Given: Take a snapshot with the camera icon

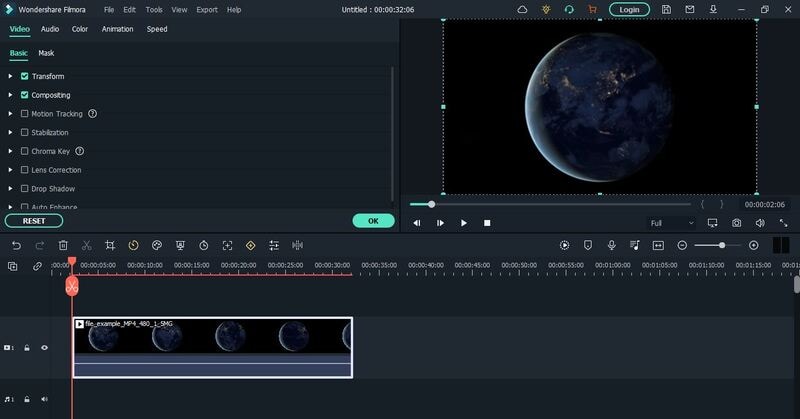Looking at the screenshot, I should 736,223.
